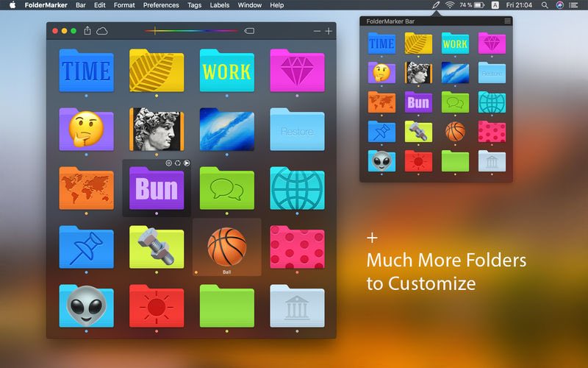Select the basketball Ball folder icon

[227, 247]
